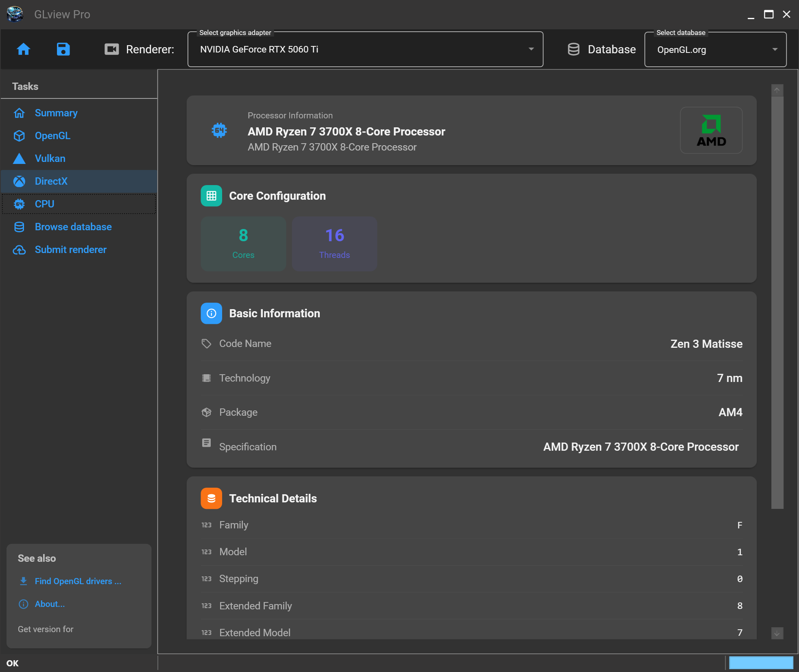Click the About info circle icon
The height and width of the screenshot is (672, 799).
(x=24, y=604)
